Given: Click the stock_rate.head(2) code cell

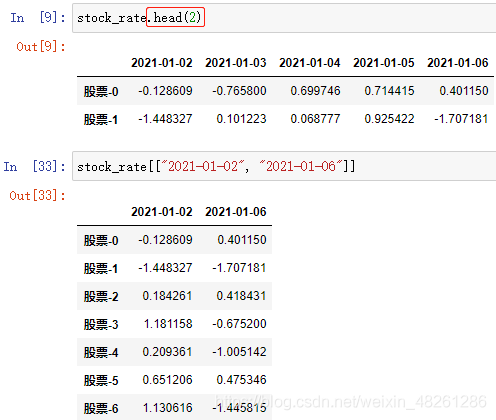Looking at the screenshot, I should pyautogui.click(x=284, y=18).
